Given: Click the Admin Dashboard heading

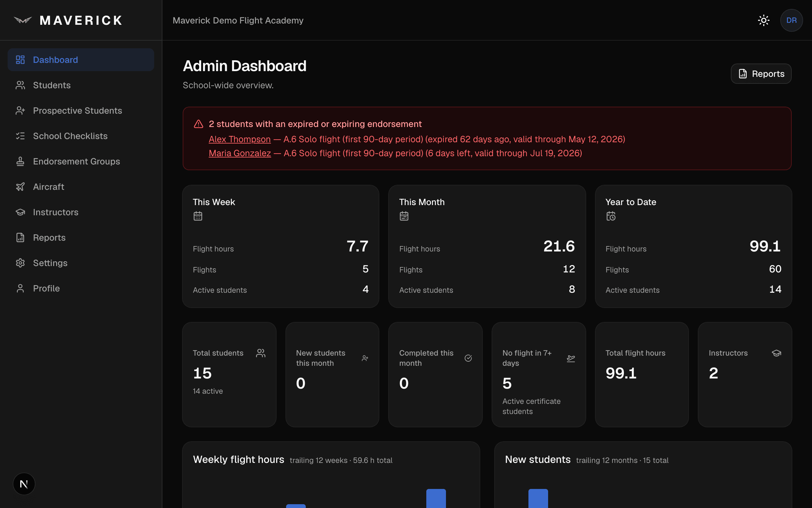Looking at the screenshot, I should pos(245,66).
